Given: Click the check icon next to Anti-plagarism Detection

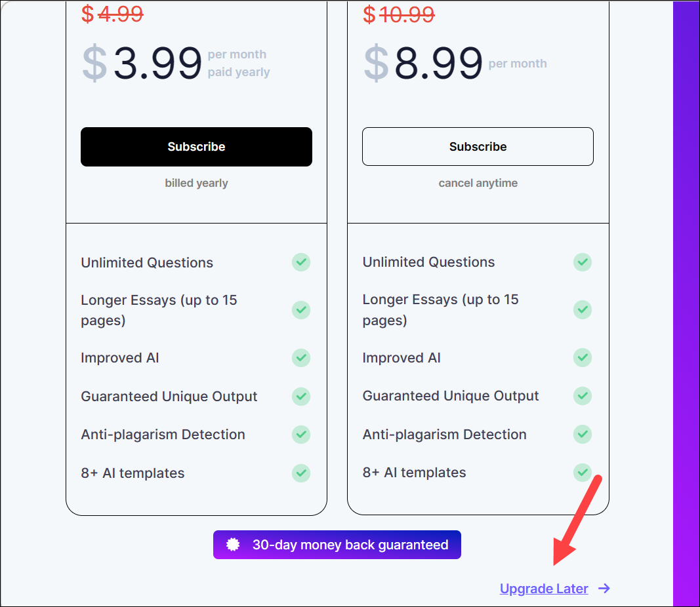Looking at the screenshot, I should (x=301, y=434).
